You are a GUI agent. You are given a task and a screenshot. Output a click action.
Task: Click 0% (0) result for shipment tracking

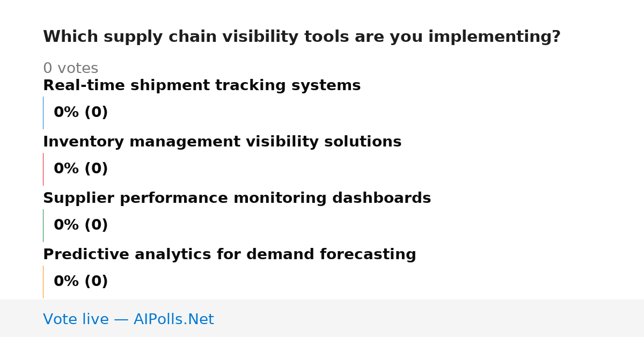80,113
